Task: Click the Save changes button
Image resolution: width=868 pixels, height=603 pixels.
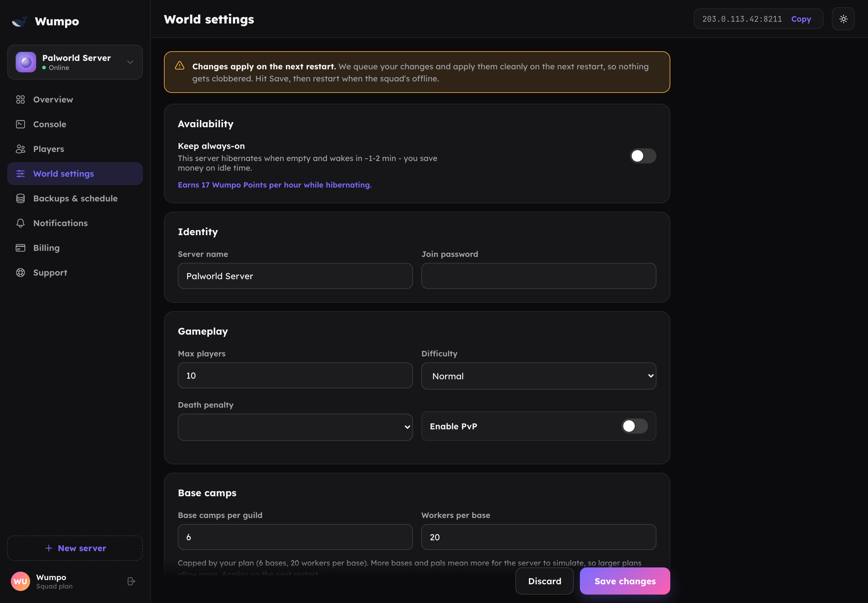Action: 625,581
